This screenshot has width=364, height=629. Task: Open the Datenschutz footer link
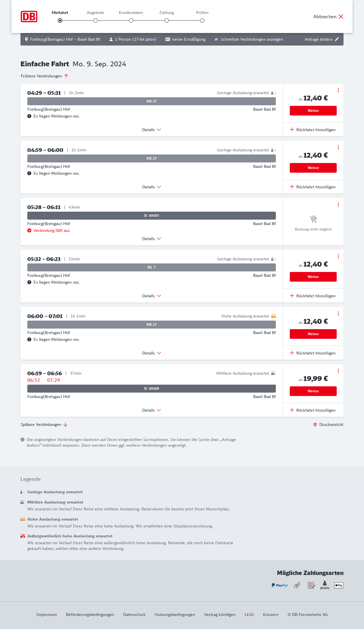click(134, 614)
